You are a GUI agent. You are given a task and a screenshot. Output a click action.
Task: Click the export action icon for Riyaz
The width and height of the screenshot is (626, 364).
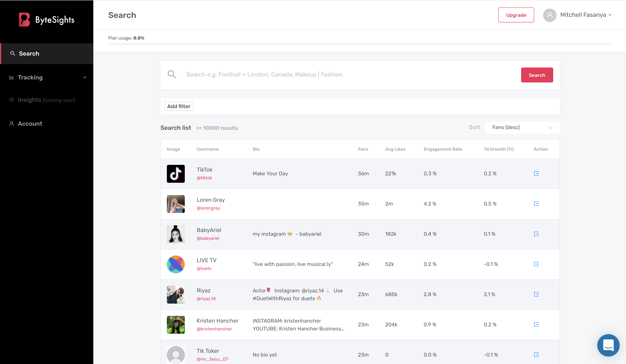pyautogui.click(x=536, y=294)
